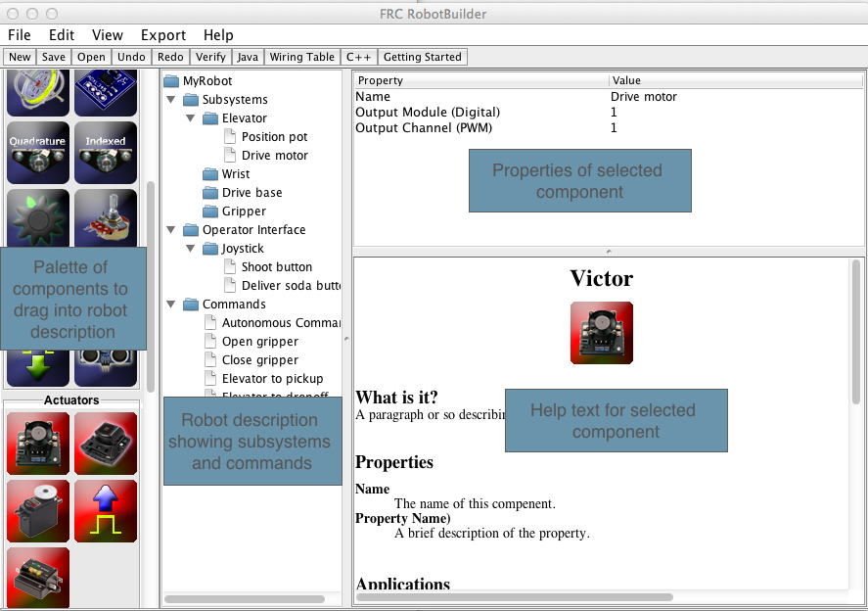Image resolution: width=868 pixels, height=611 pixels.
Task: Click the gear tooth sensor icon
Action: coord(37,217)
